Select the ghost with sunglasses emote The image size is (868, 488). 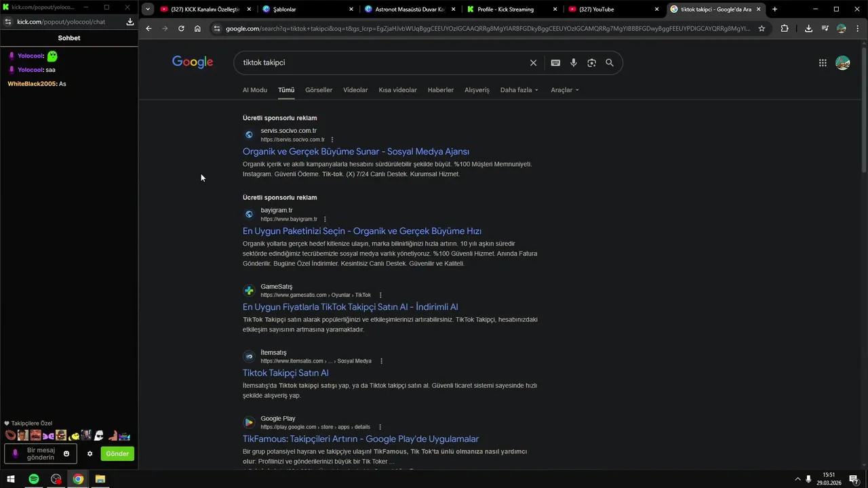[98, 435]
